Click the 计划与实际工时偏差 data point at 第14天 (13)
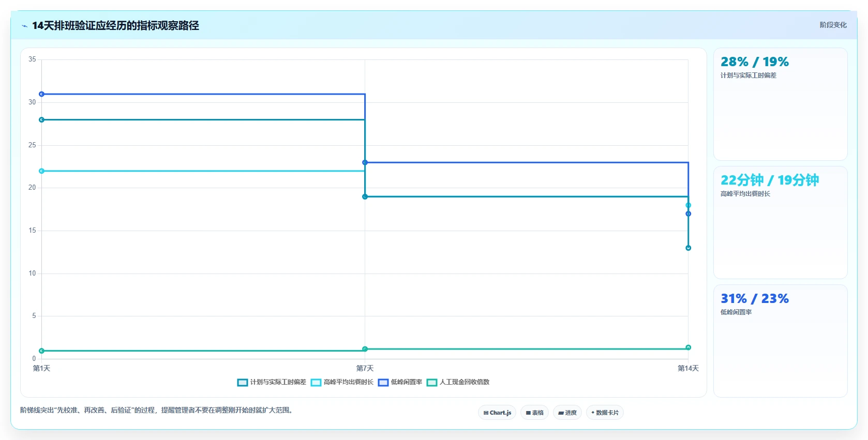 (689, 248)
